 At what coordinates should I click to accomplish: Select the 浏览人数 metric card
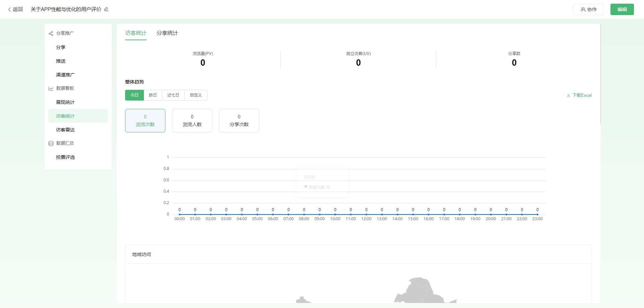coord(192,121)
